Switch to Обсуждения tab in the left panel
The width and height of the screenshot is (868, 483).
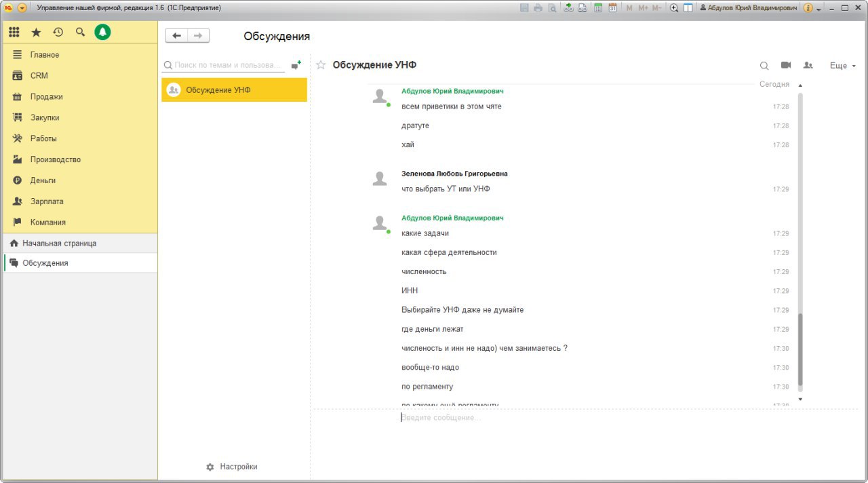pos(80,263)
